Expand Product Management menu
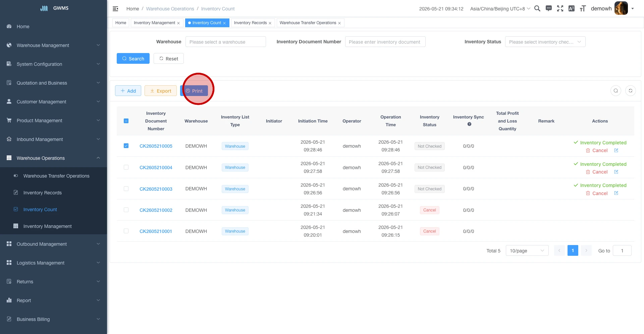Image resolution: width=644 pixels, height=334 pixels. point(54,121)
